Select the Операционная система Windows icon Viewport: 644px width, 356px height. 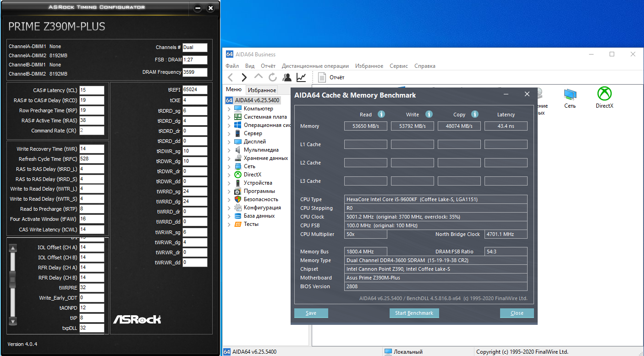coord(237,125)
